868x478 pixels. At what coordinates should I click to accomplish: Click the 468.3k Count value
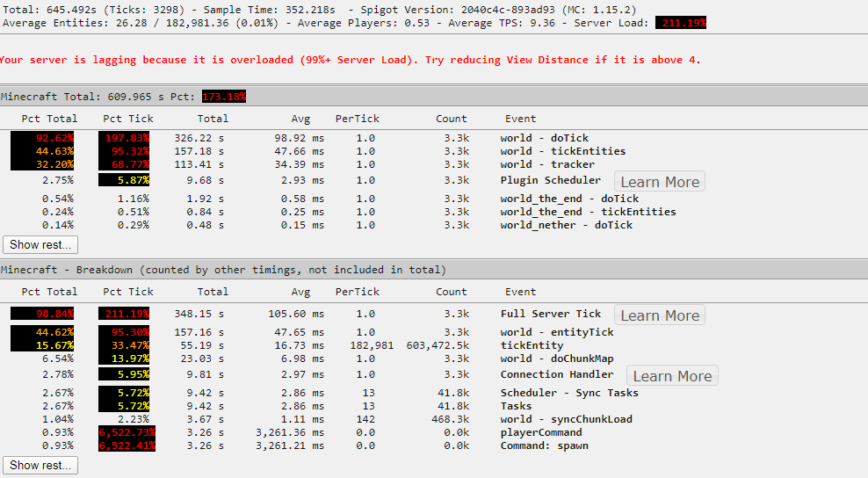tap(450, 419)
